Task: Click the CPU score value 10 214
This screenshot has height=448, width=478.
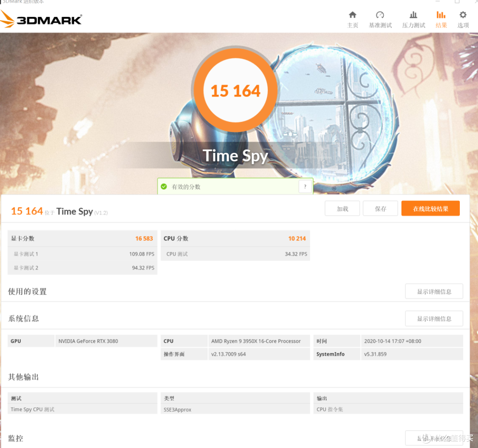Action: 297,239
